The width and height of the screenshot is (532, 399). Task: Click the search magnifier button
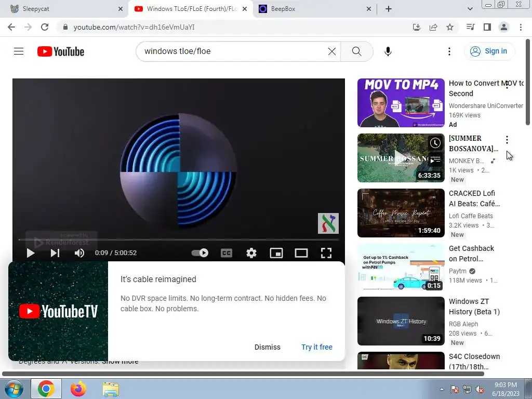[x=356, y=51]
